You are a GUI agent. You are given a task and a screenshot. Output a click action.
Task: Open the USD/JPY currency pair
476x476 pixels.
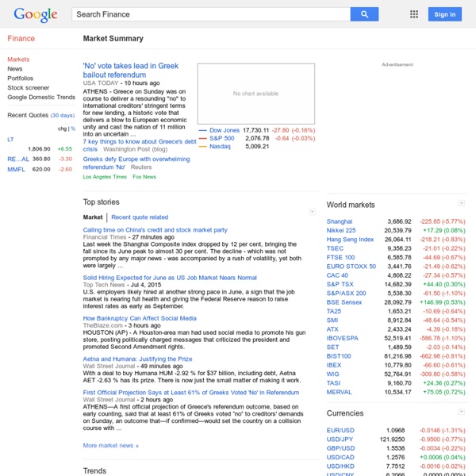[340, 440]
